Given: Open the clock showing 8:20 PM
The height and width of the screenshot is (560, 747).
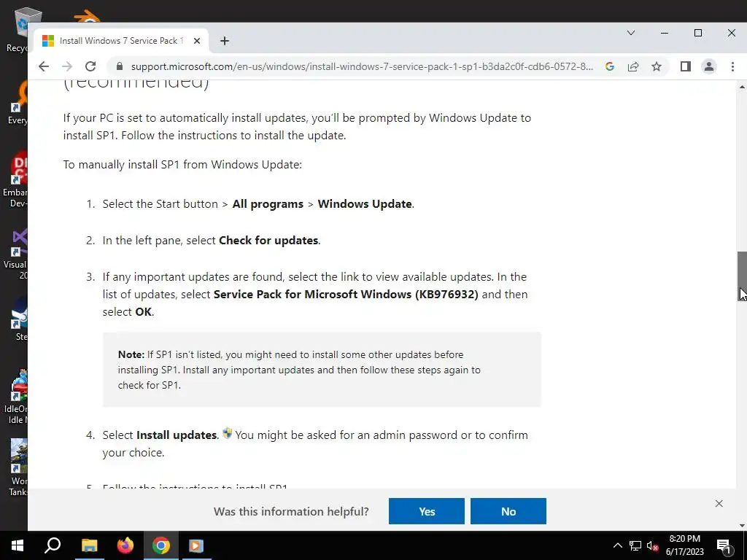Looking at the screenshot, I should (684, 545).
